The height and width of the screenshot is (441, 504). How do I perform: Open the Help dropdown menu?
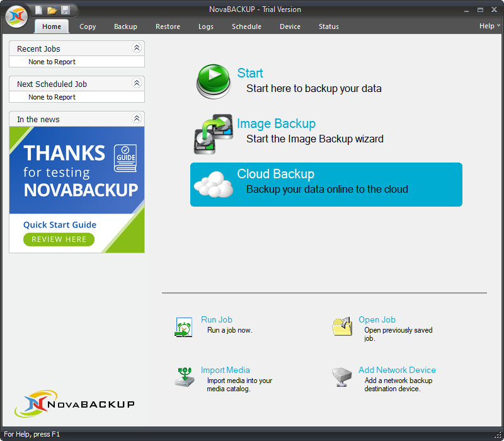(490, 26)
